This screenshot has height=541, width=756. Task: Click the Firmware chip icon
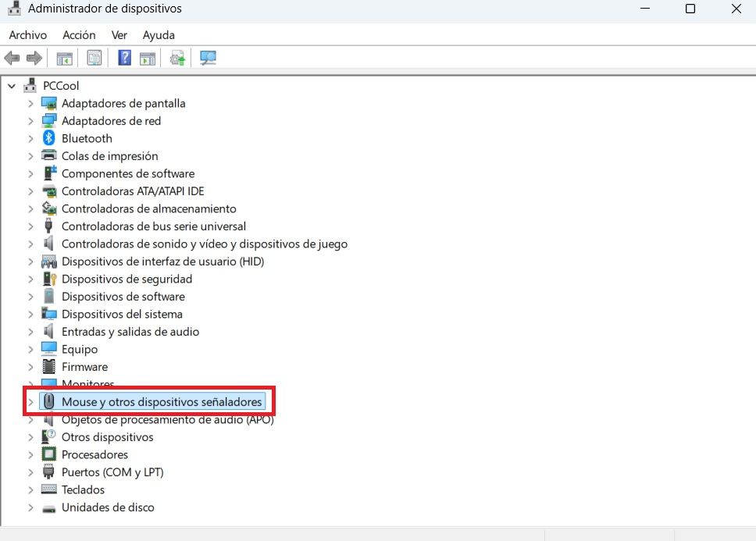tap(48, 367)
